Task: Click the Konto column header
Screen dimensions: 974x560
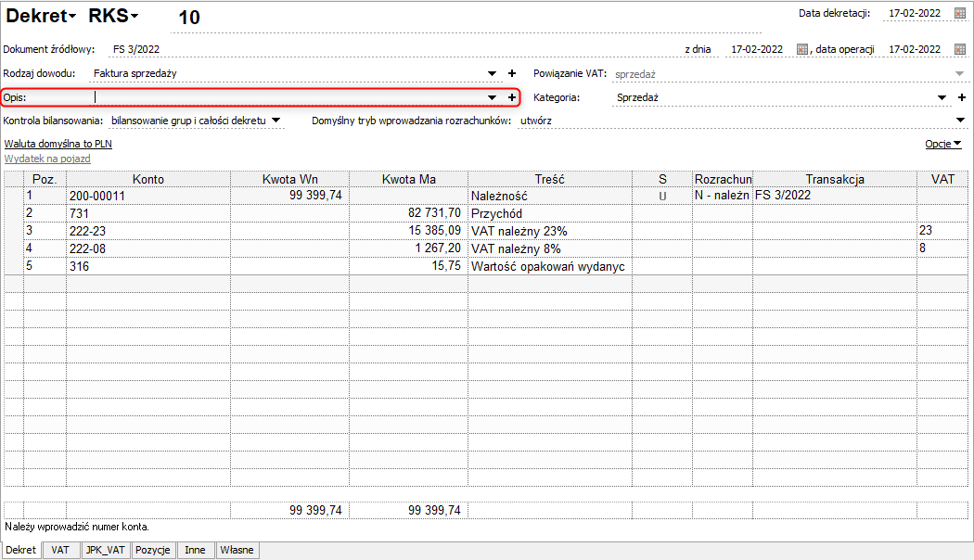Action: [x=148, y=180]
